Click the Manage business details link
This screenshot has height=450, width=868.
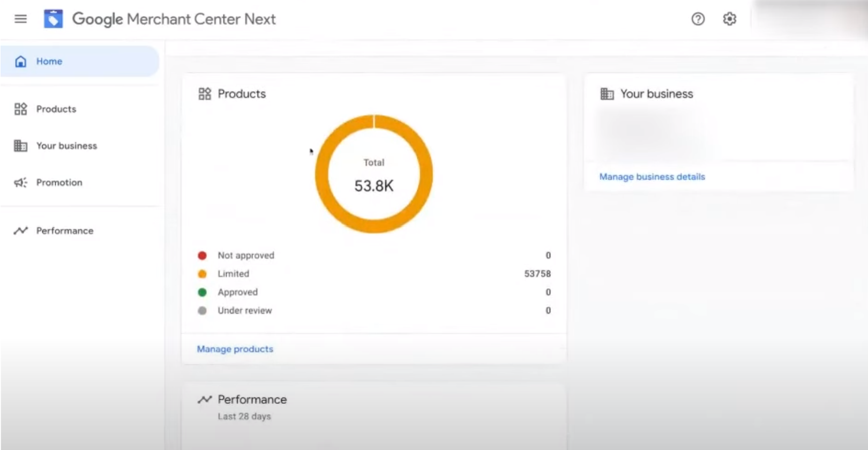click(x=652, y=177)
